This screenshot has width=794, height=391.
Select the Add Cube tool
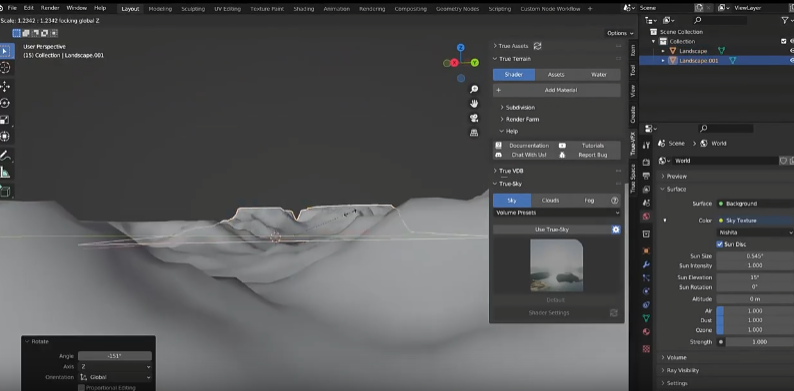[x=5, y=191]
